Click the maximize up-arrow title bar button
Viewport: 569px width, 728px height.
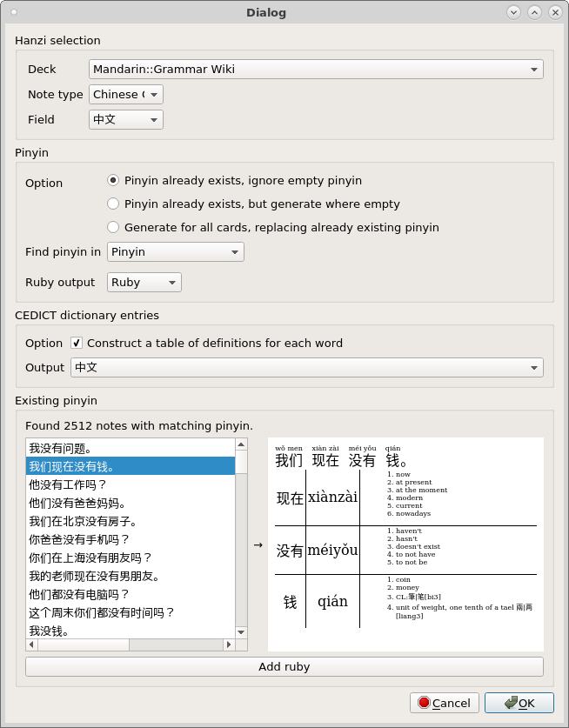tap(534, 12)
